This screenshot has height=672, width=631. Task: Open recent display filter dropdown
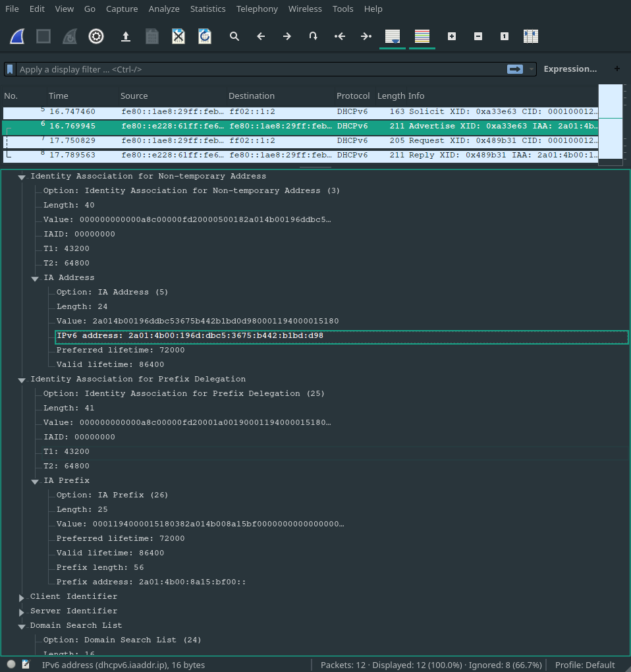pyautogui.click(x=531, y=69)
